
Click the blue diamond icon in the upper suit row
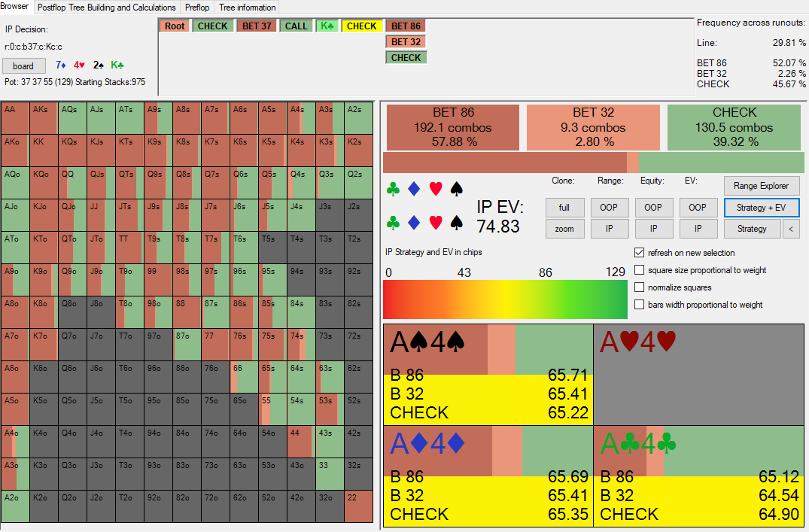(413, 189)
